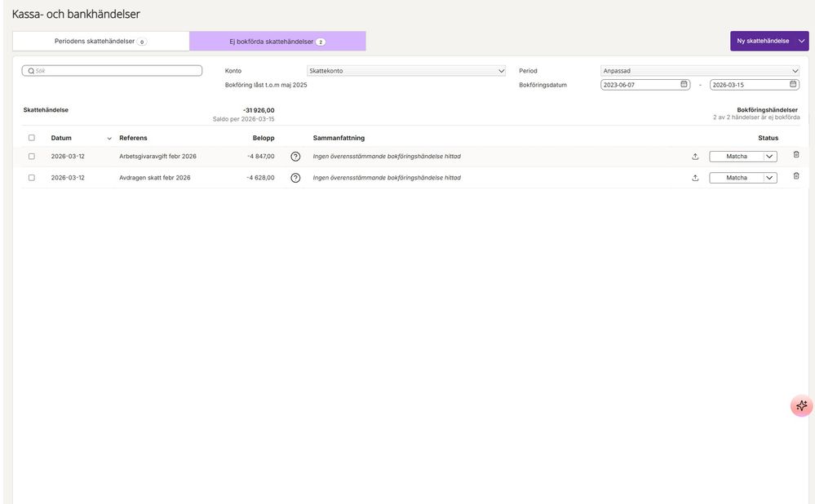Click the help icon on Arbetsgivaravgift row
The width and height of the screenshot is (815, 504).
click(x=295, y=157)
